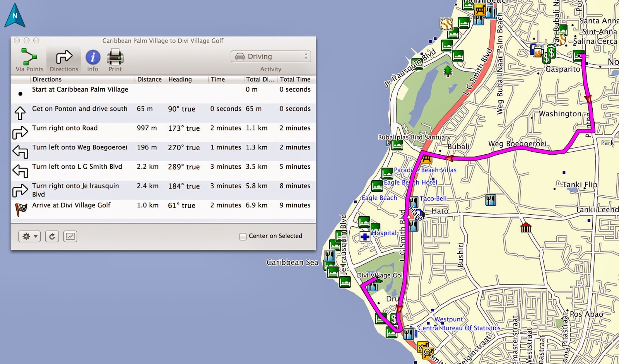Select the Turn right onto Road step

tap(163, 132)
